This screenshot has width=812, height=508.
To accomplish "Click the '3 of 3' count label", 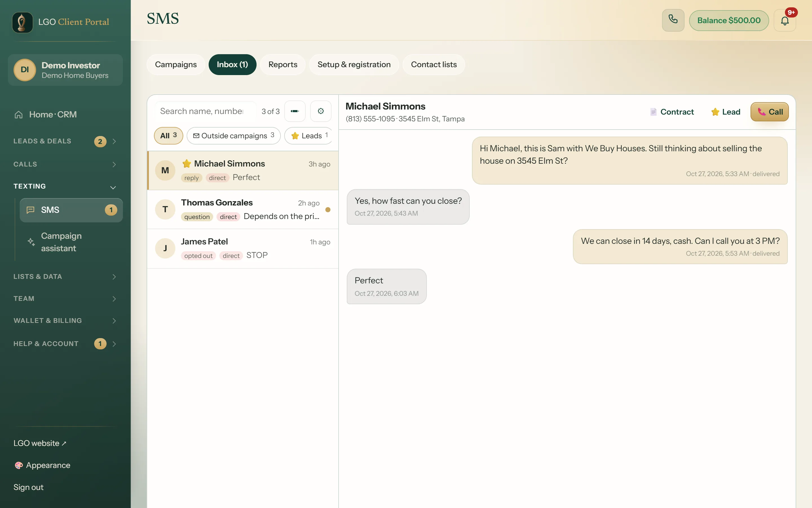I will pos(270,111).
